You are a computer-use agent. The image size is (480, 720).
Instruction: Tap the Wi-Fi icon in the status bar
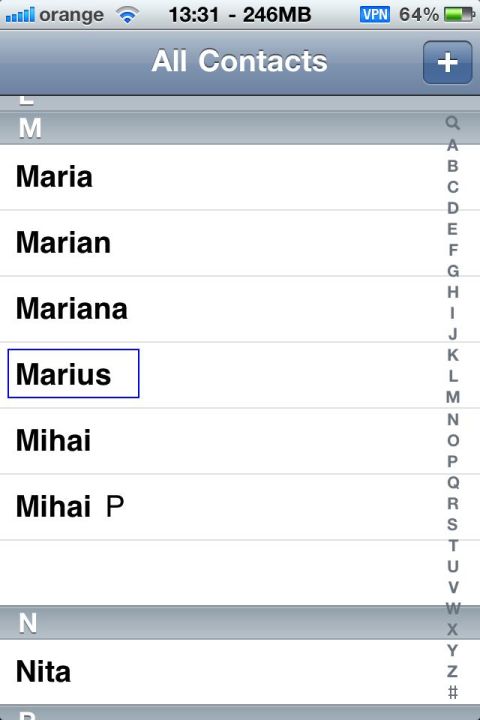tap(127, 15)
